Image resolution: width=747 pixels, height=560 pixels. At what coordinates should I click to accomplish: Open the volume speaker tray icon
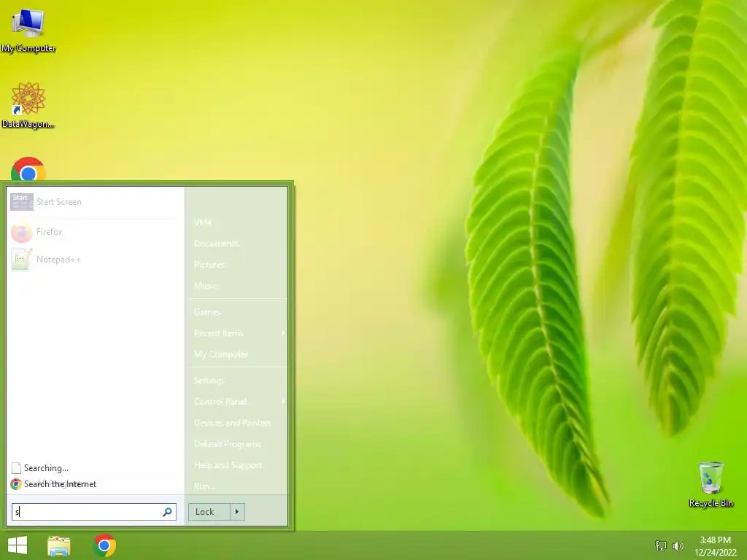point(678,545)
